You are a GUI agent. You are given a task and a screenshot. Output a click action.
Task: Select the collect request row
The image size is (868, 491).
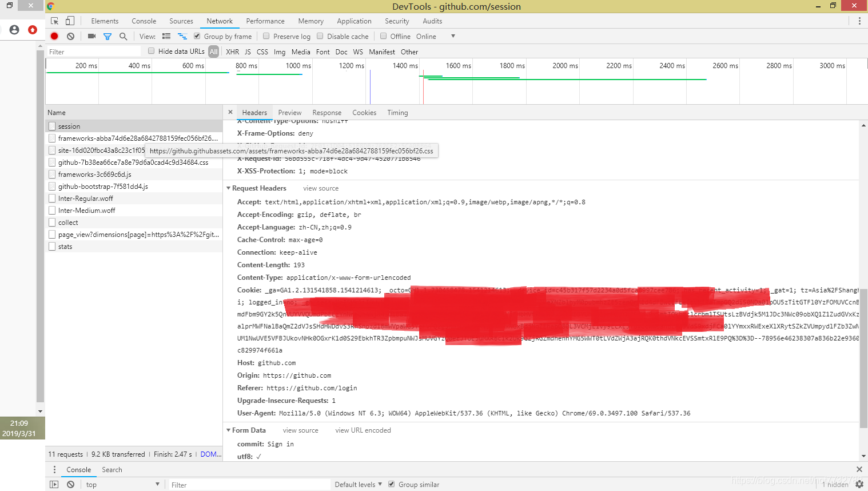click(x=134, y=222)
